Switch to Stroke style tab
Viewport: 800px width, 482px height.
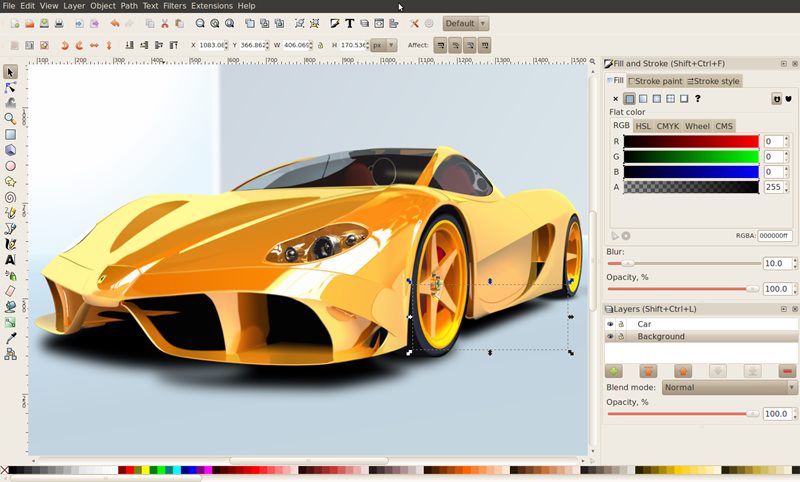click(x=713, y=81)
